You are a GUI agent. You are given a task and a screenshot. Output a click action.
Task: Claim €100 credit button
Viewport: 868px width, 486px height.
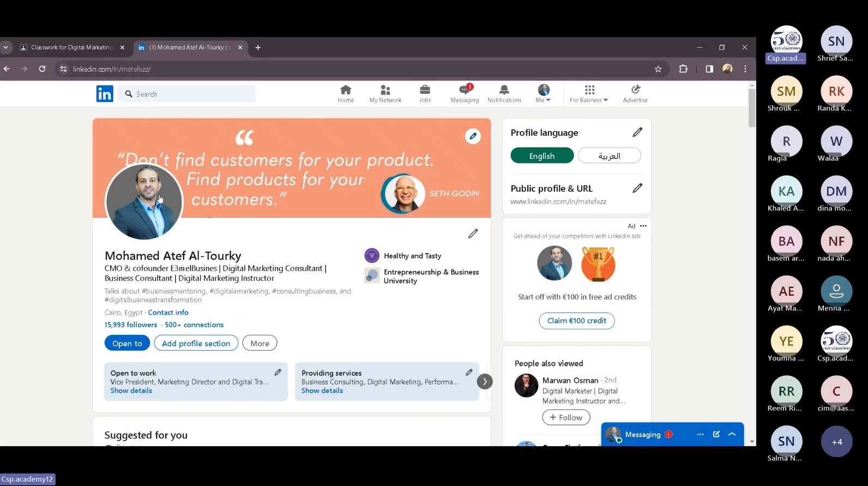577,321
